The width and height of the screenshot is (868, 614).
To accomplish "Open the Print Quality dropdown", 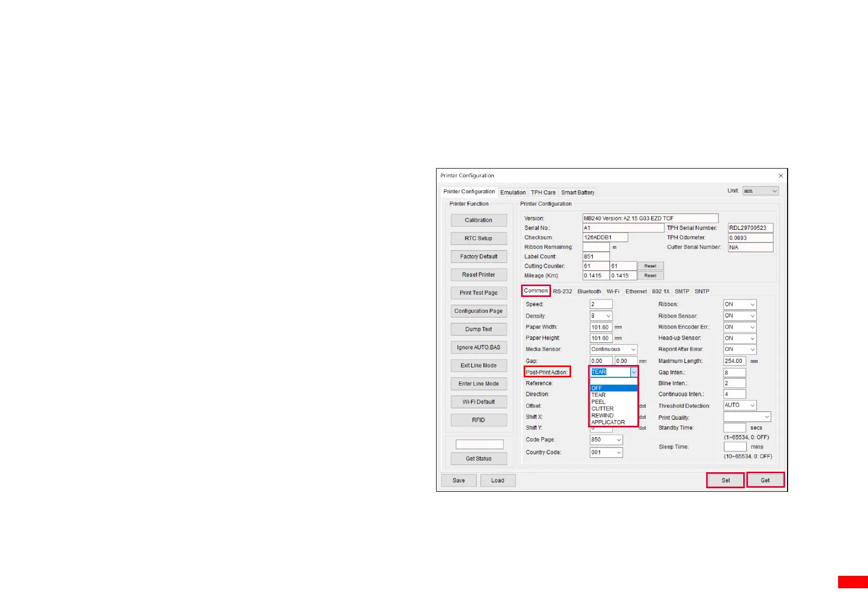I will (x=747, y=417).
